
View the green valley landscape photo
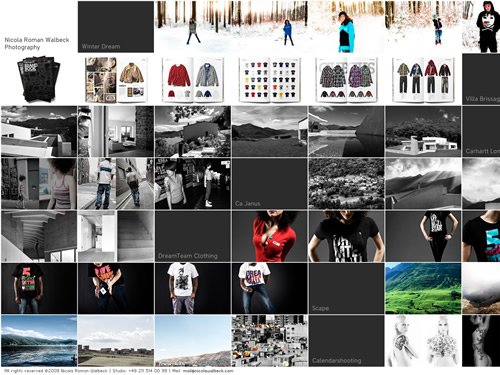coord(423,288)
